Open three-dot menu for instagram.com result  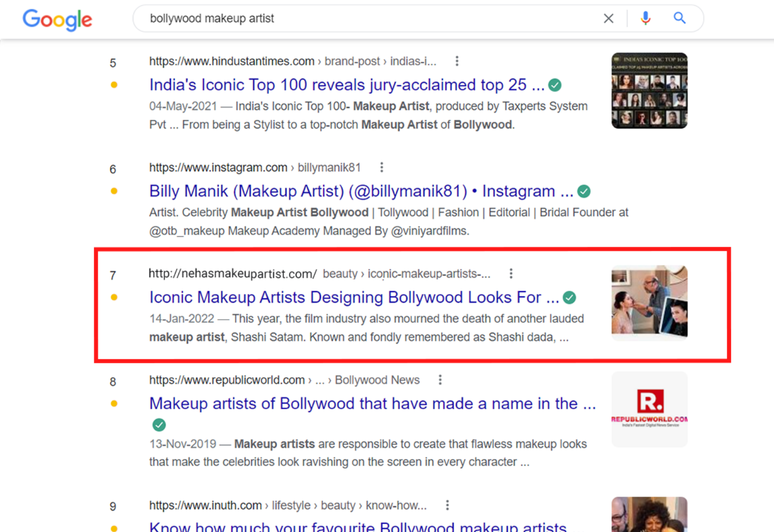point(382,167)
